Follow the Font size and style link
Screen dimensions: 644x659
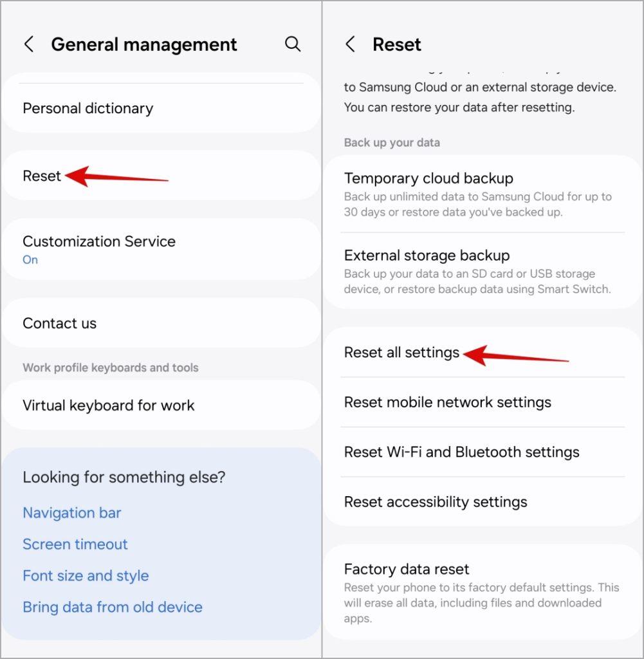(x=86, y=576)
